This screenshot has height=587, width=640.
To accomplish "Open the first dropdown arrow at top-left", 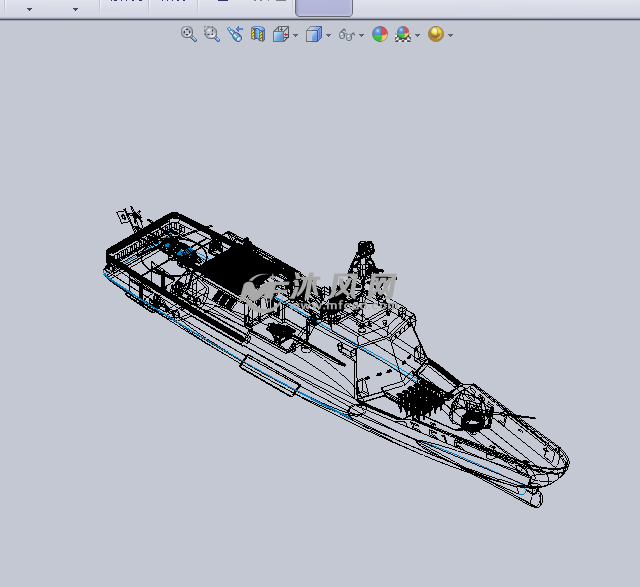I will (x=28, y=9).
